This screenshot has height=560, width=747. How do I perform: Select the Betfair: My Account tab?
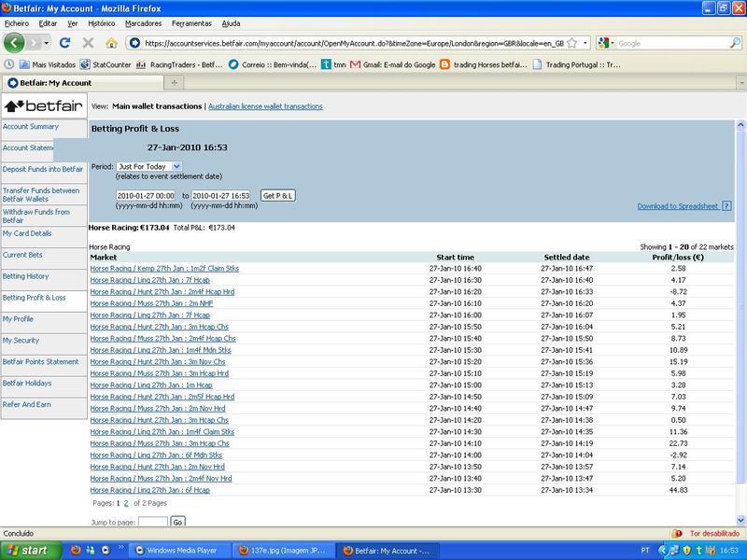pyautogui.click(x=82, y=83)
